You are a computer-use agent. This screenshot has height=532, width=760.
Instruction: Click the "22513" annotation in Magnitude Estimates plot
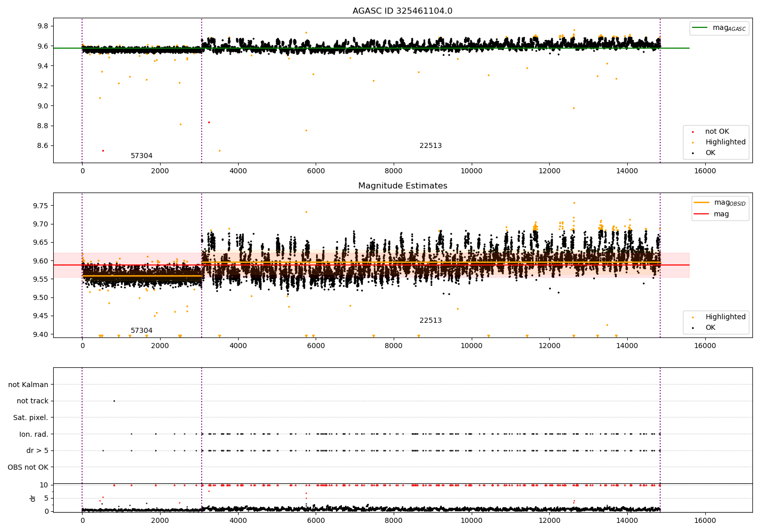coord(431,321)
